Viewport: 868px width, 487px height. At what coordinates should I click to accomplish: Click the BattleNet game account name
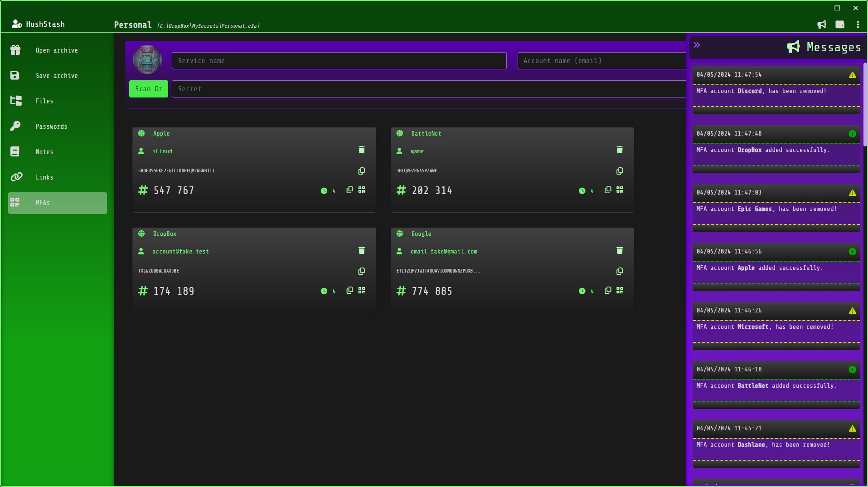pyautogui.click(x=417, y=151)
